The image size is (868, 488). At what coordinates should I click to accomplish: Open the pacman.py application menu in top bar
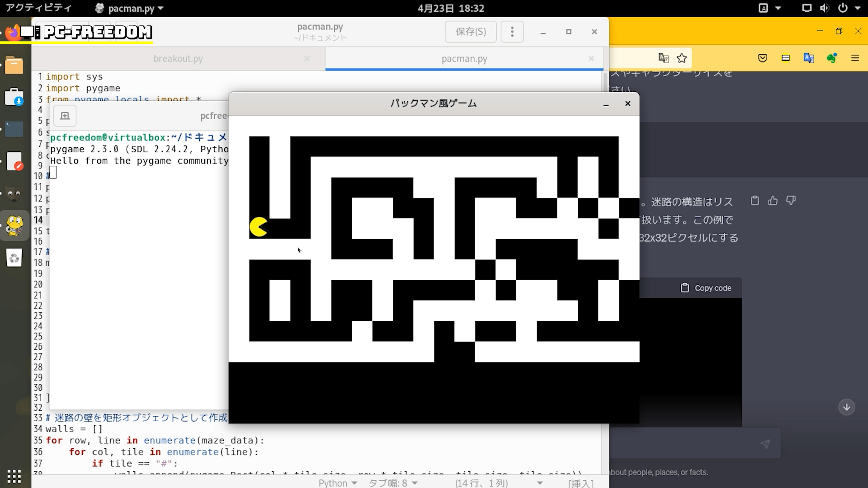click(x=130, y=8)
